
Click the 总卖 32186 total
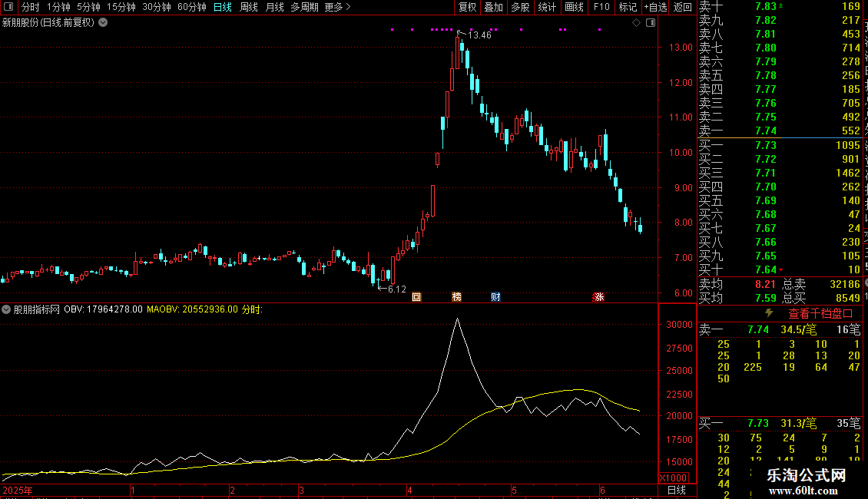[845, 284]
